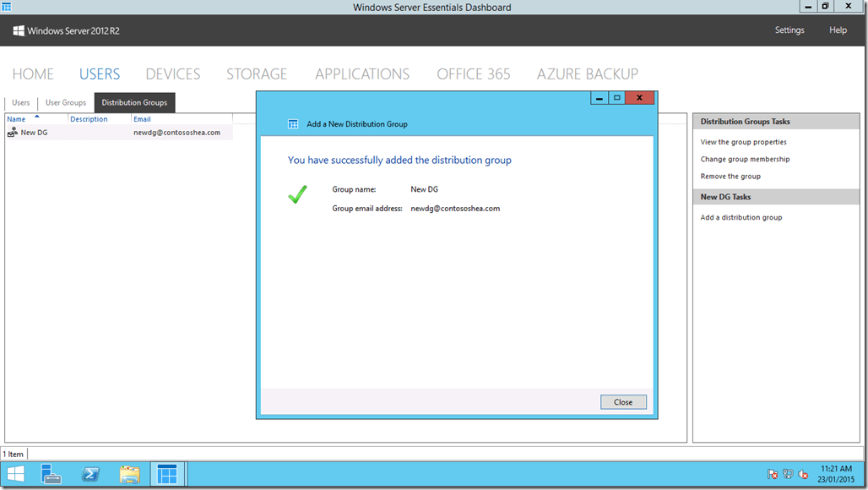868x490 pixels.
Task: Click the green success checkmark
Action: pyautogui.click(x=298, y=194)
